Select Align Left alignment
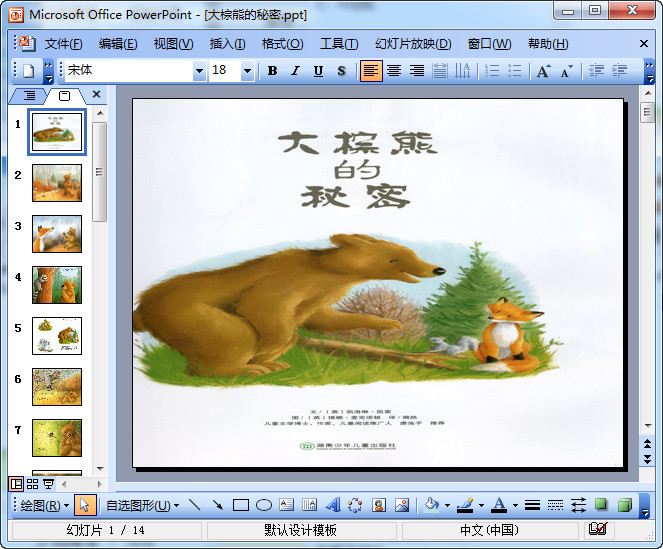663x549 pixels. [x=371, y=71]
